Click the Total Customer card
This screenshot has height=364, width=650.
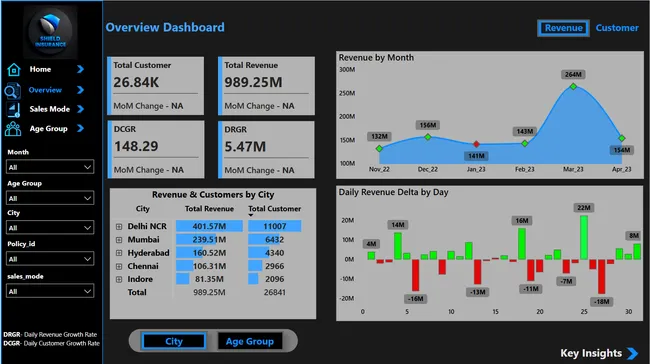click(x=155, y=86)
